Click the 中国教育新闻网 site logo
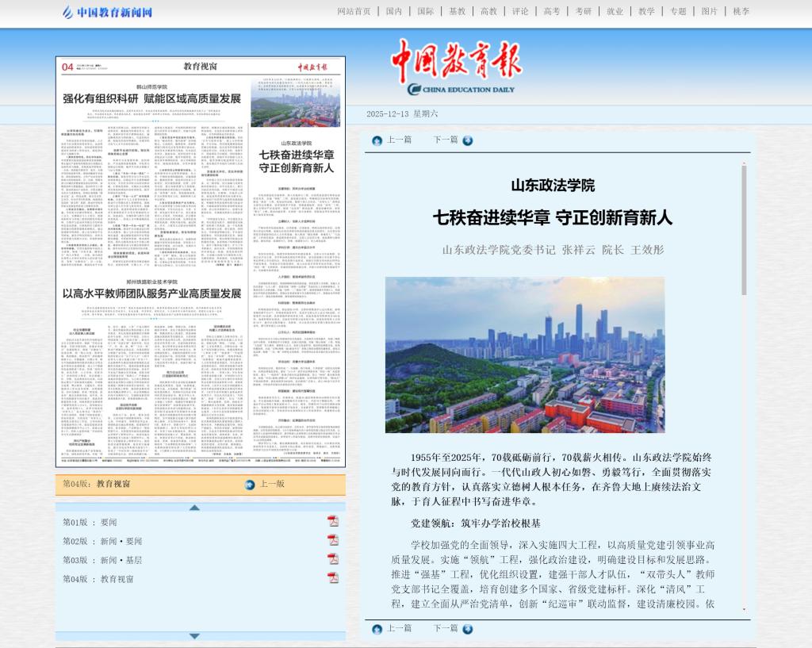The height and width of the screenshot is (648, 812). pos(107,12)
